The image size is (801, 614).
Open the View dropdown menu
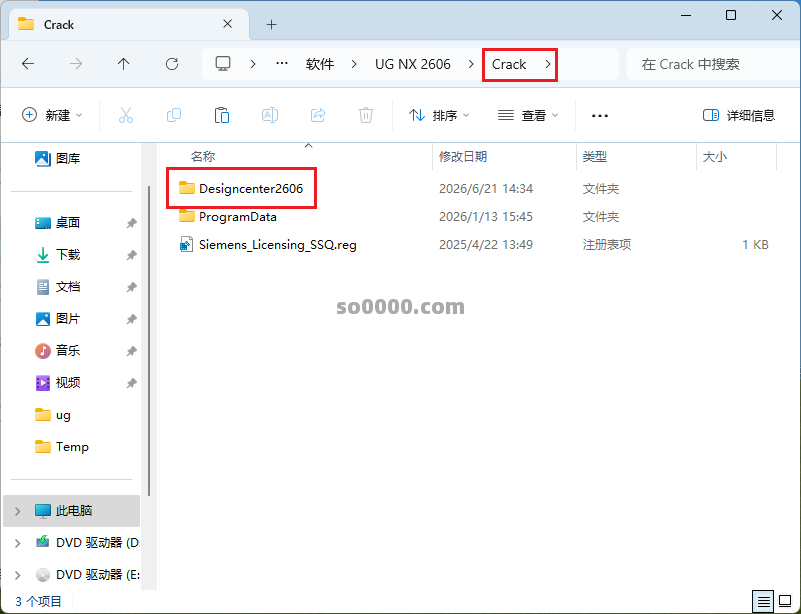click(x=527, y=115)
